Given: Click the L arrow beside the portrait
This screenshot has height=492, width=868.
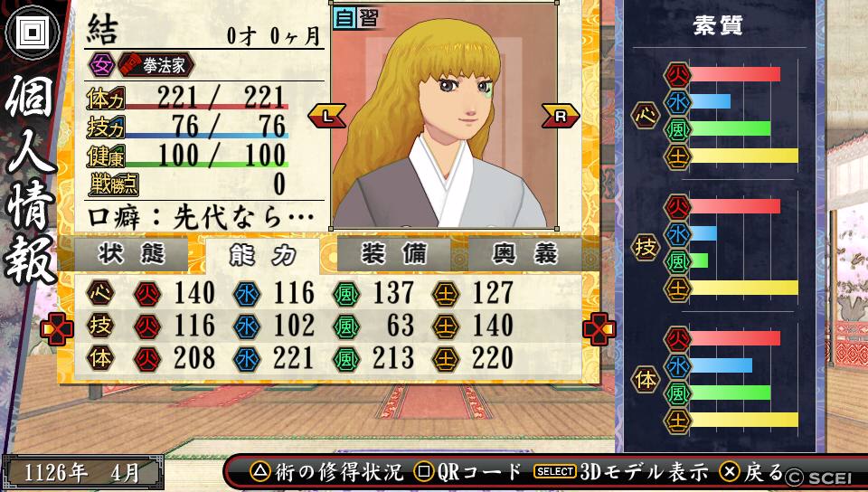Looking at the screenshot, I should tap(326, 116).
